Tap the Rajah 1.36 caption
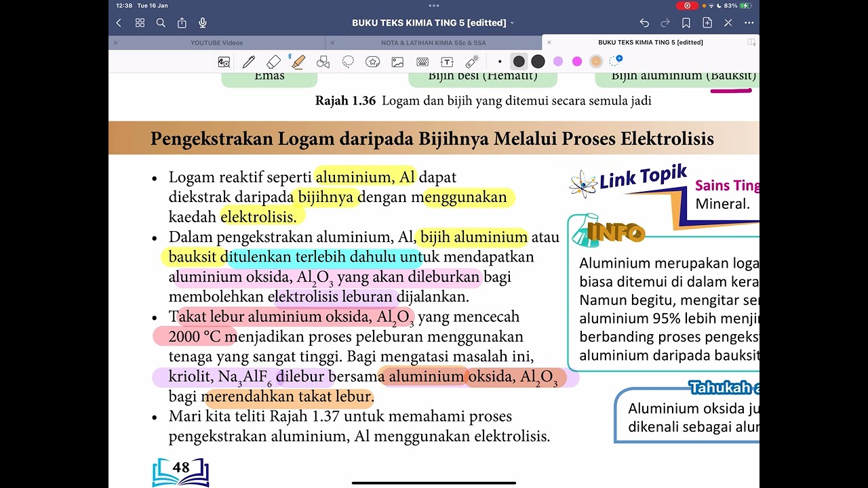 click(483, 101)
